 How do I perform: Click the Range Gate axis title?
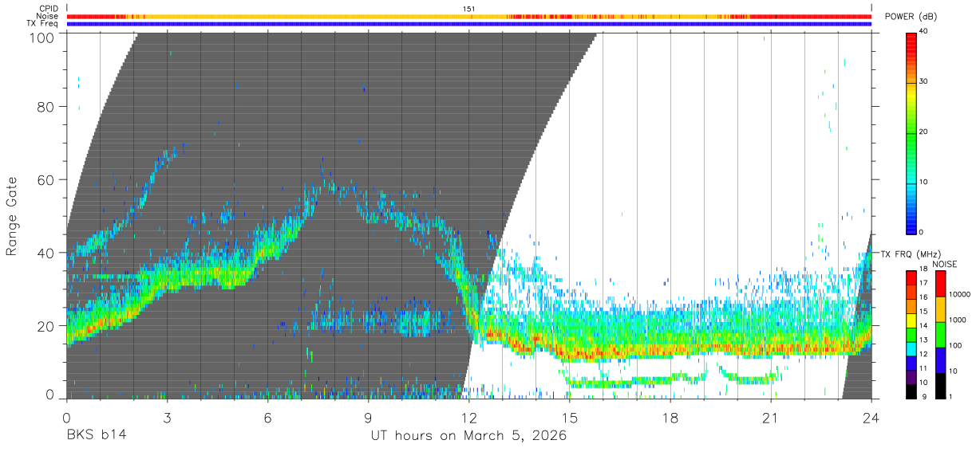[12, 217]
